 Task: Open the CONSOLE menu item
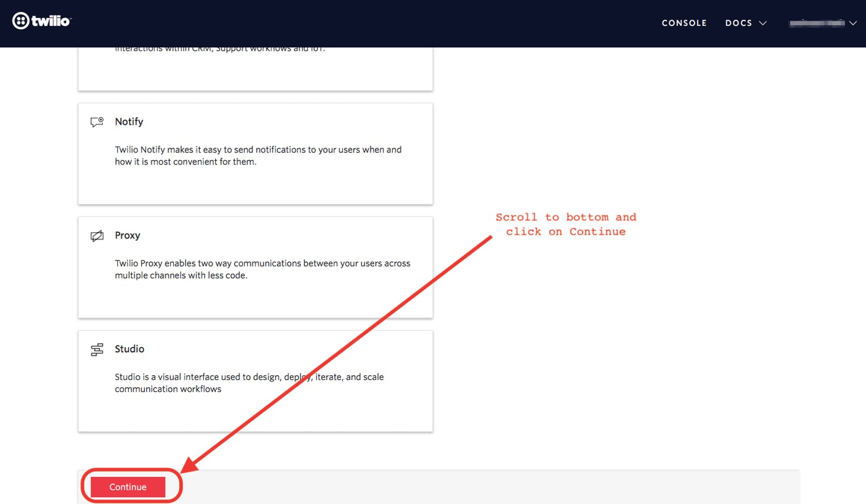tap(684, 23)
